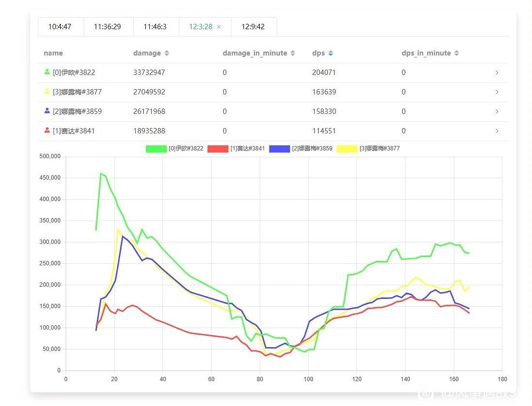Screen dimensions: 532x406
Task: Click the yellow 娜露梅#3877 legend swatch
Action: point(346,148)
